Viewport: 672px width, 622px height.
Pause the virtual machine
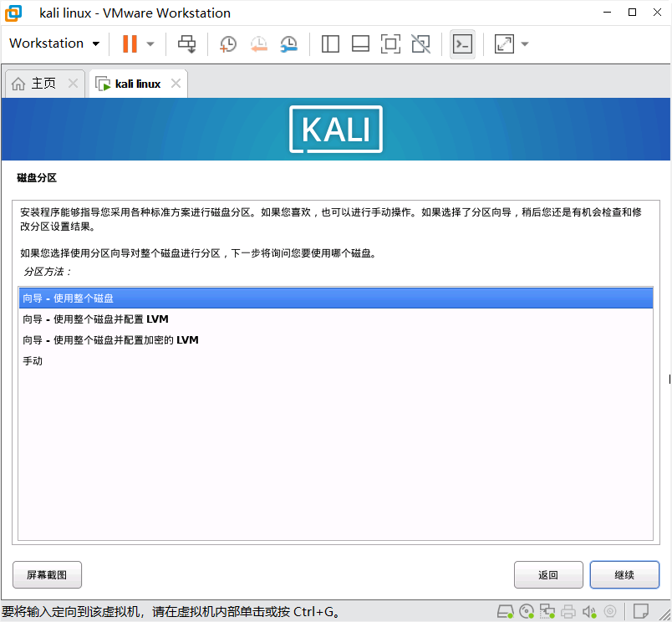pos(130,43)
